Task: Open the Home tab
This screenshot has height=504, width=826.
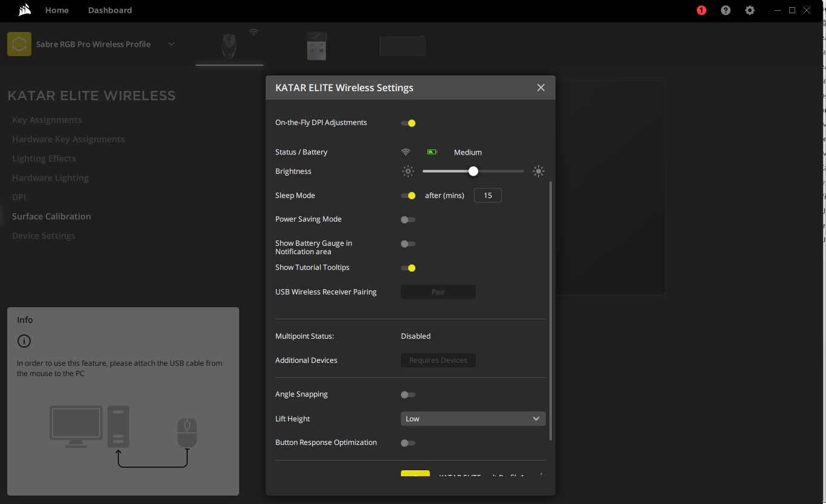Action: click(57, 10)
